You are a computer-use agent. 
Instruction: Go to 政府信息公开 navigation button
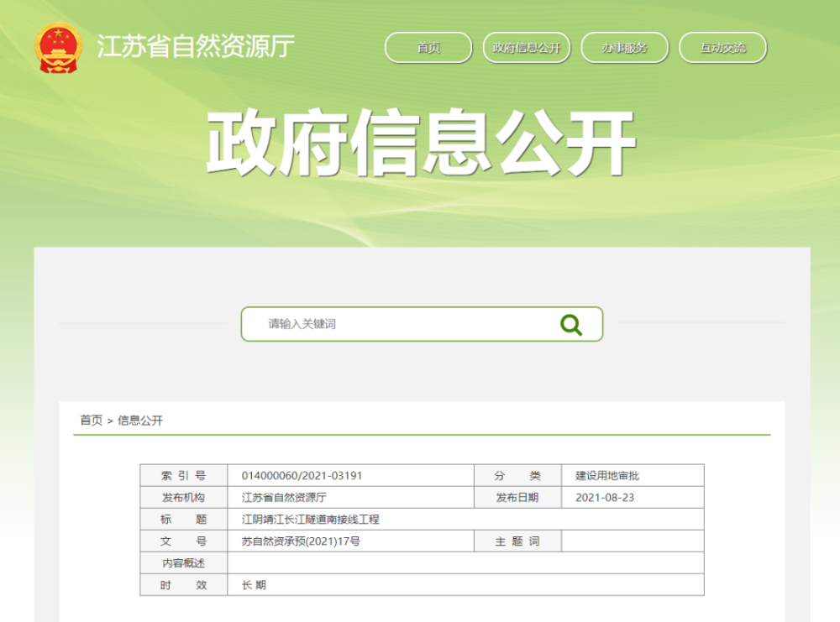point(527,48)
